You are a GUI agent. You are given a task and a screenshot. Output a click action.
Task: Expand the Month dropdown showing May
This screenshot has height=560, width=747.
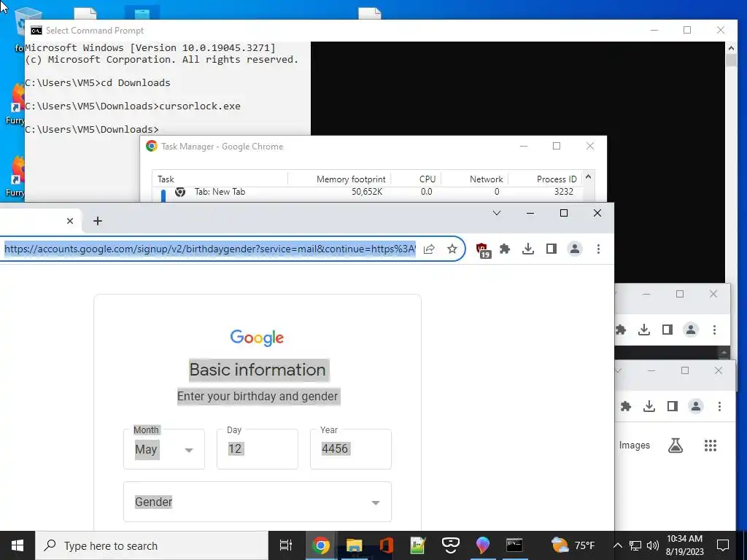coord(164,449)
